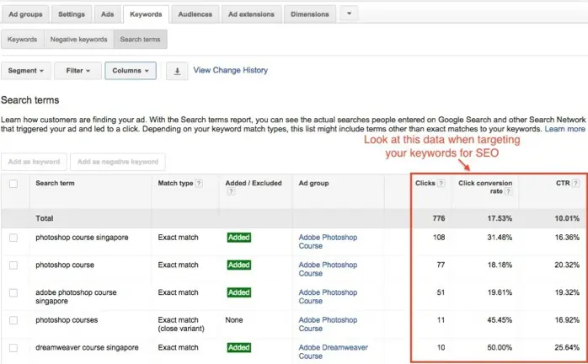588x364 pixels.
Task: Open Adobe Photoshop Course link in first row
Action: click(x=328, y=242)
